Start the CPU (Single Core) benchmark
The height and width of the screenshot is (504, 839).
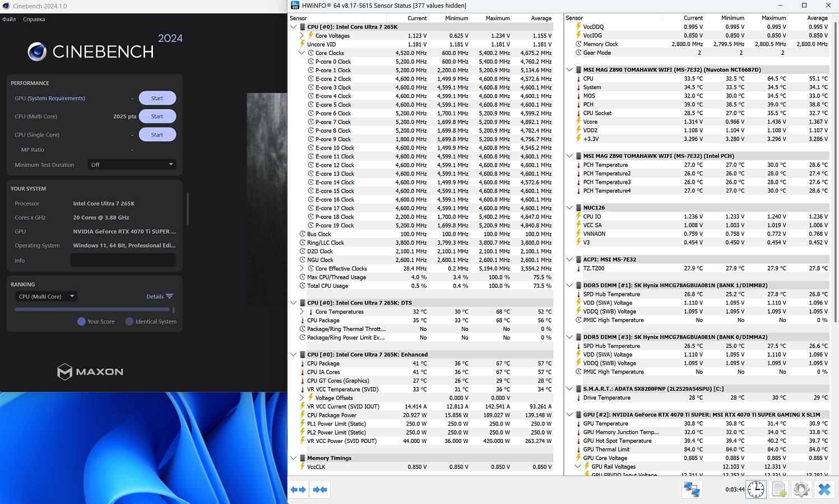(x=157, y=135)
